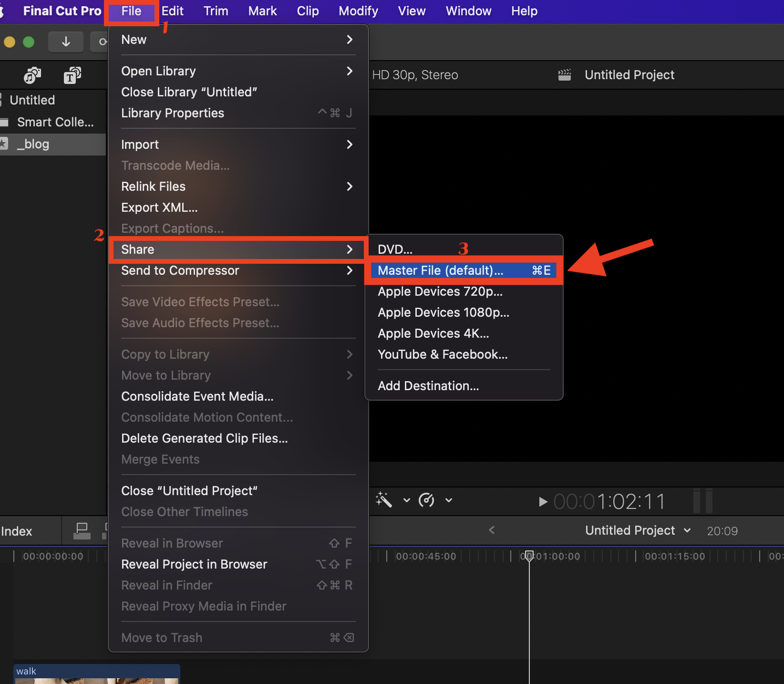Click the import media arrow button
Viewport: 784px width, 684px height.
66,42
